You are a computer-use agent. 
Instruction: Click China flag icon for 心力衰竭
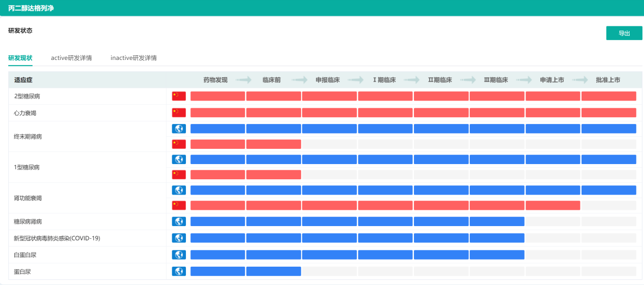[x=179, y=113]
